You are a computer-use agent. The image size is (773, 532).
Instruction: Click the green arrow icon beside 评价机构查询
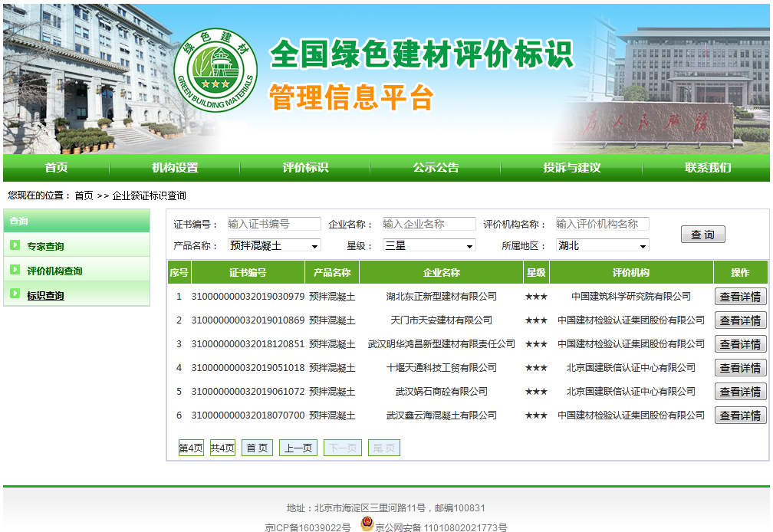[x=15, y=270]
